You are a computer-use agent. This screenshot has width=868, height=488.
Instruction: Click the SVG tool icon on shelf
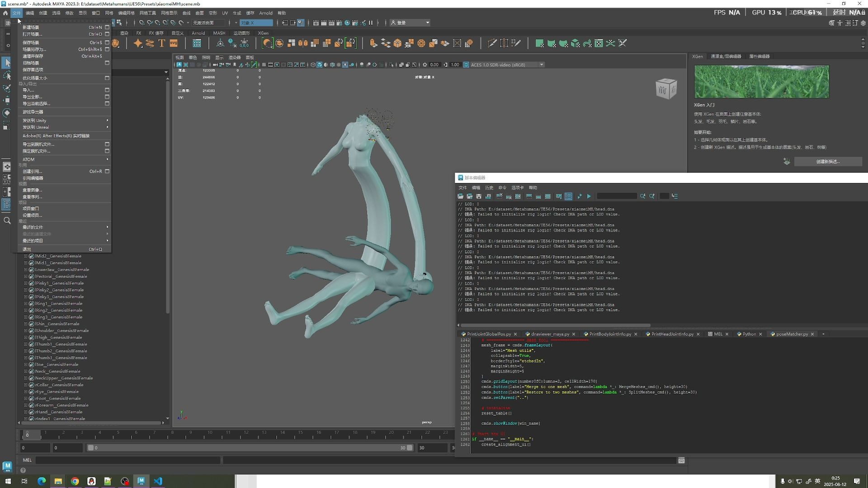pyautogui.click(x=174, y=43)
